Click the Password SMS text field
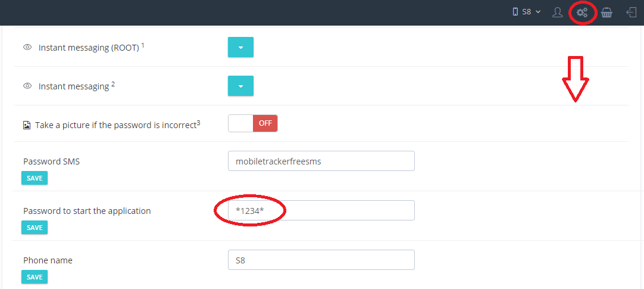Image resolution: width=644 pixels, height=289 pixels. (x=321, y=161)
